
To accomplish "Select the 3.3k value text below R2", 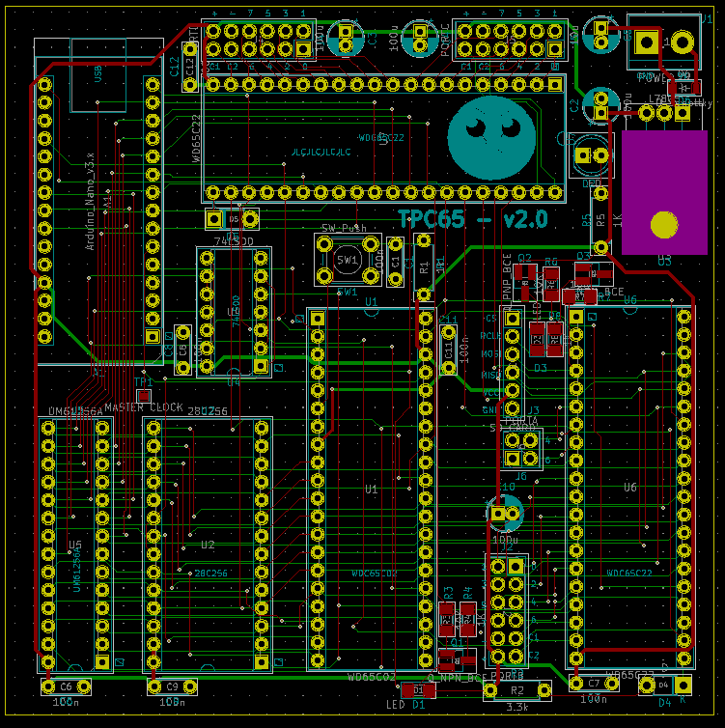I will (x=517, y=708).
